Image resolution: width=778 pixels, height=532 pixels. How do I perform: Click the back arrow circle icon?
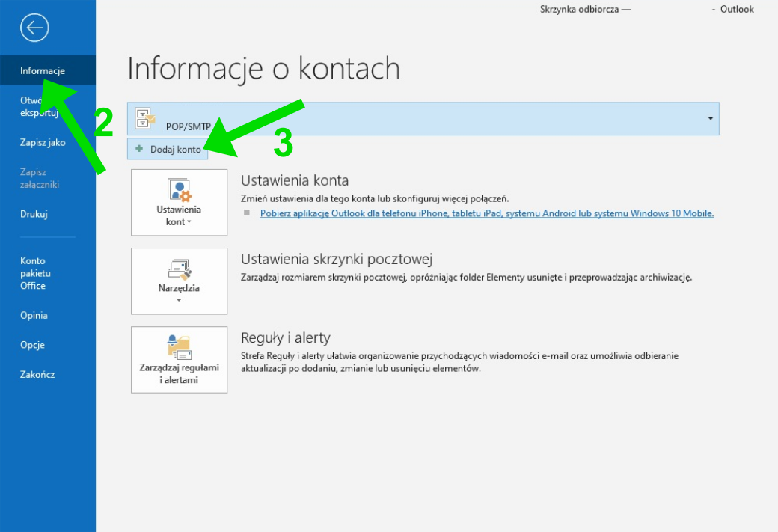[x=34, y=28]
